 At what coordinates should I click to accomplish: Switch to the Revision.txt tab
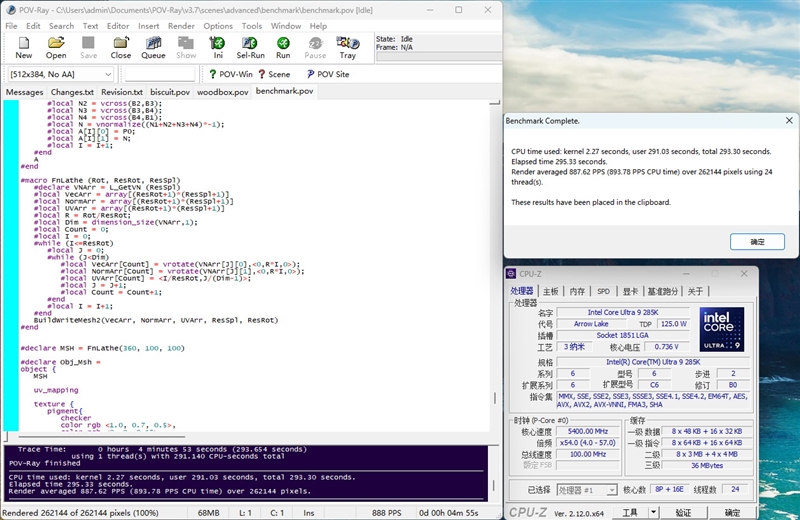click(122, 92)
